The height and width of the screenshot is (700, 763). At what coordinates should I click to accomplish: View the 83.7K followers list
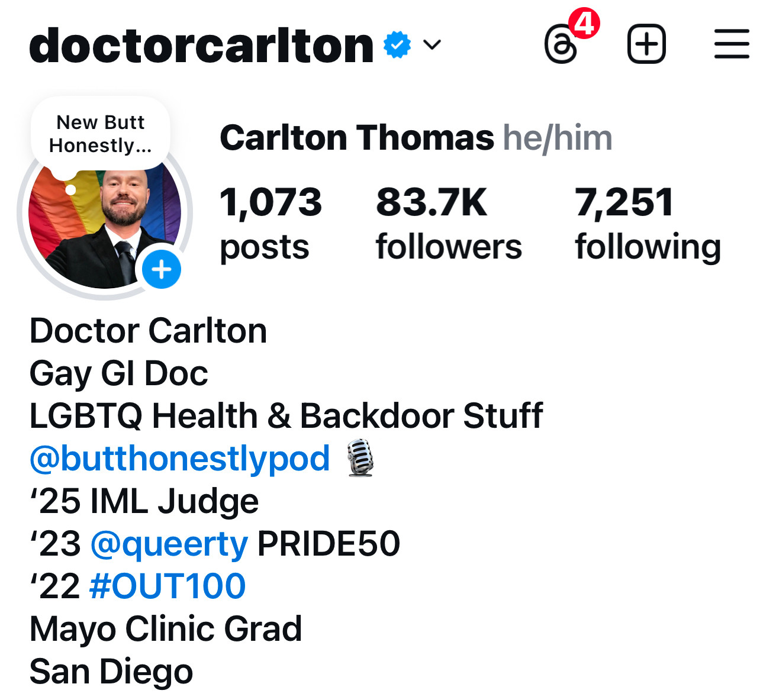(449, 224)
